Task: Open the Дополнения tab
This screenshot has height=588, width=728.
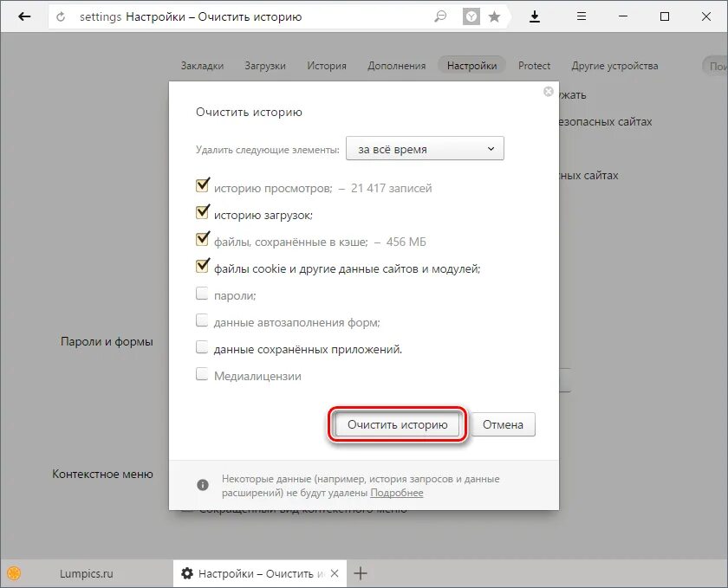Action: pyautogui.click(x=397, y=66)
